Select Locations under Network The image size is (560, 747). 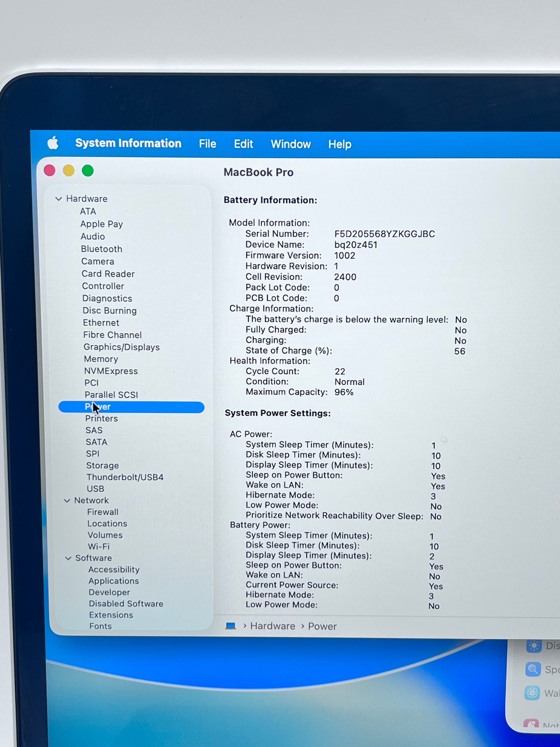pos(107,524)
